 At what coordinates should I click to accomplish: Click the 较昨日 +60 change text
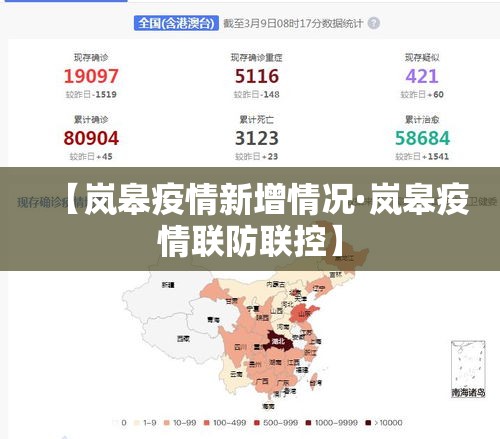tap(422, 94)
